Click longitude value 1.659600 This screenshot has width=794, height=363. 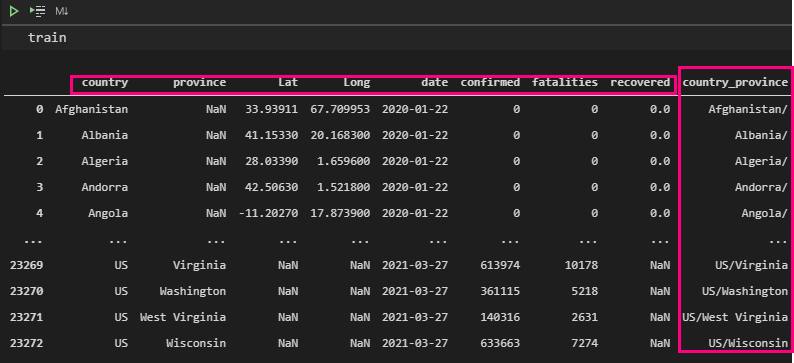click(x=343, y=161)
